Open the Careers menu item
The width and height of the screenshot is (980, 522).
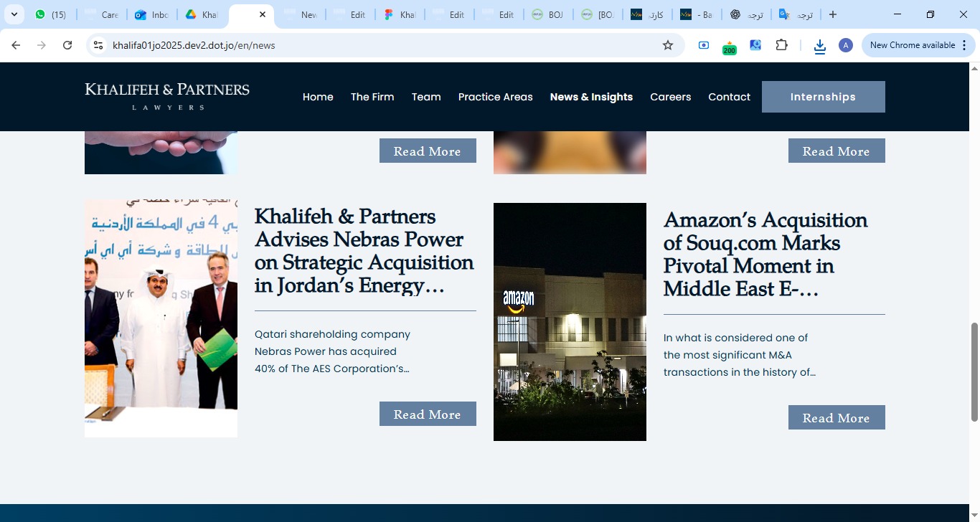[671, 97]
